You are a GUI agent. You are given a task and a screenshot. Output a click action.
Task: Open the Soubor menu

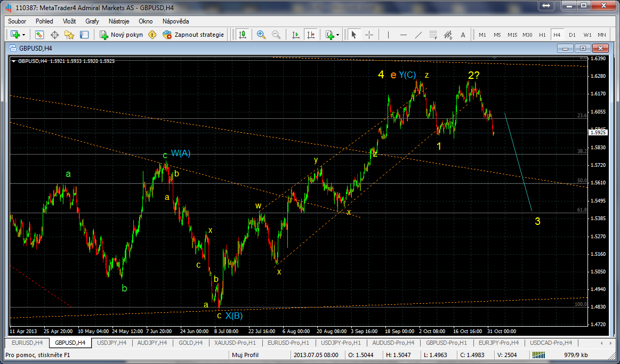[x=17, y=21]
